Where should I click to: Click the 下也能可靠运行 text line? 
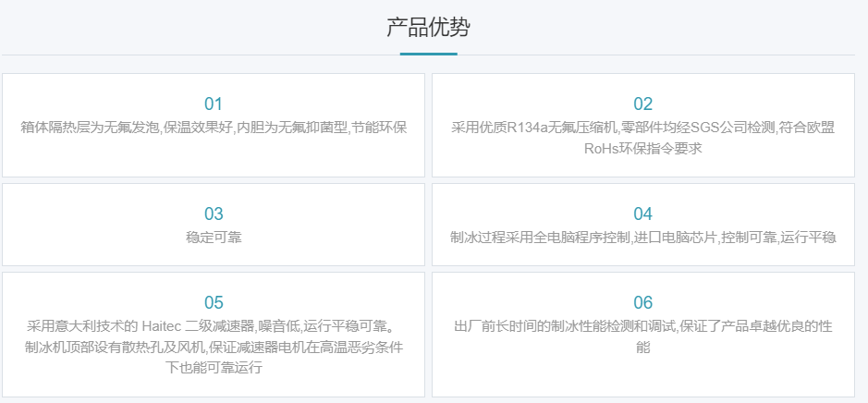click(214, 368)
